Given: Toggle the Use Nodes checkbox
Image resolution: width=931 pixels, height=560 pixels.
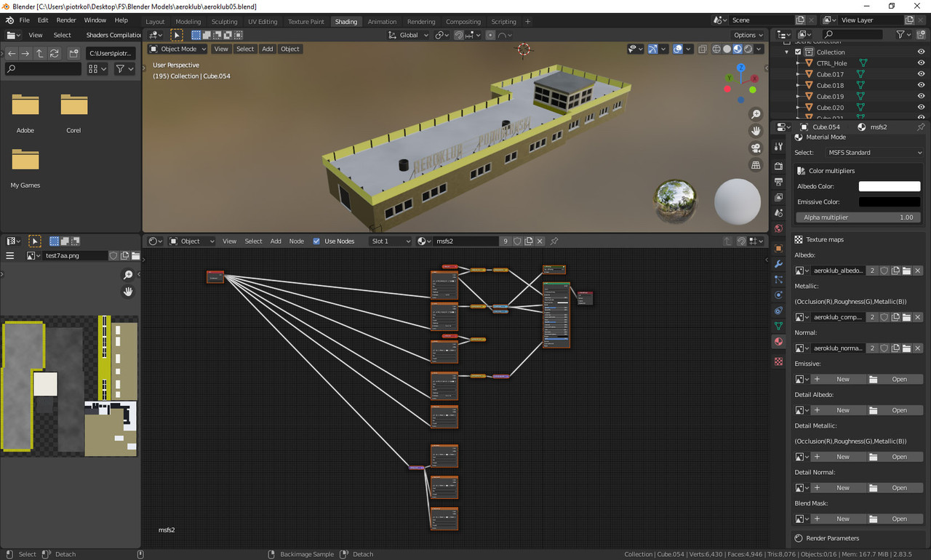Looking at the screenshot, I should pos(316,241).
